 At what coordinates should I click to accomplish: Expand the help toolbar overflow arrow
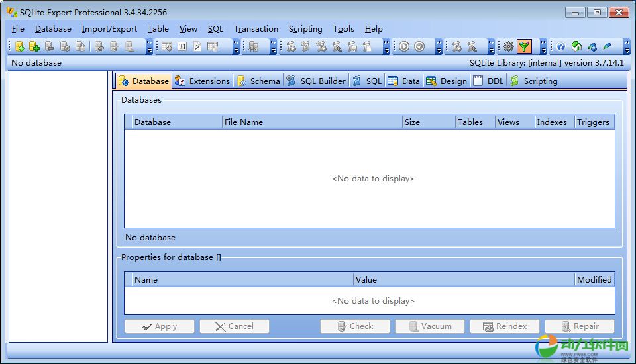coord(626,47)
